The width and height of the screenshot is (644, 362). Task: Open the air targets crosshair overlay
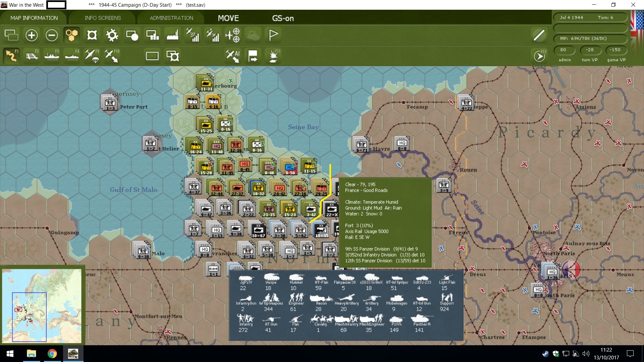click(x=233, y=35)
